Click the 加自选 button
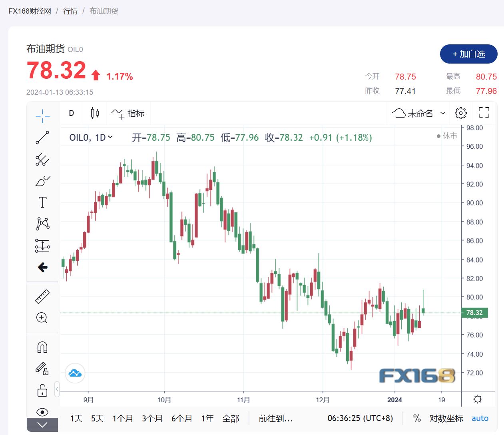This screenshot has height=435, width=504. point(468,54)
